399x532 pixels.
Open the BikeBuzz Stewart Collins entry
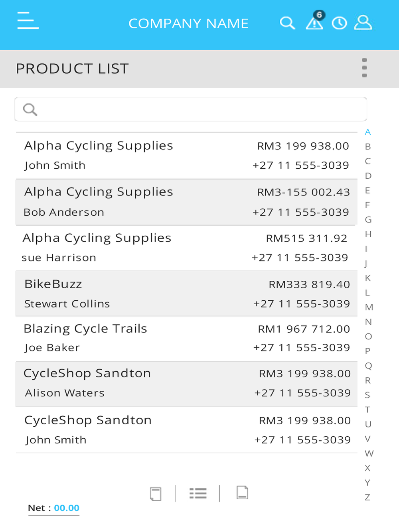coord(186,294)
